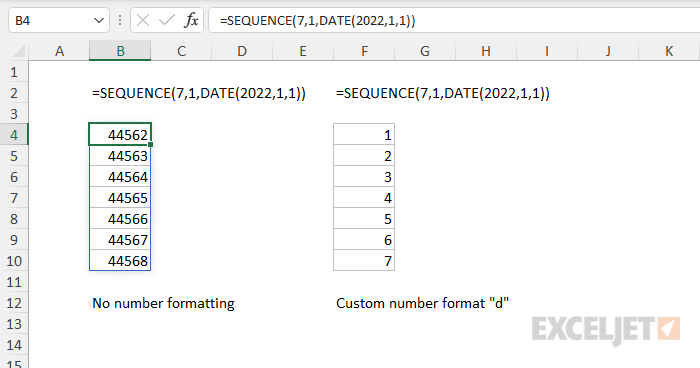The width and height of the screenshot is (700, 368).
Task: Click column F cell showing 1
Action: [x=364, y=134]
